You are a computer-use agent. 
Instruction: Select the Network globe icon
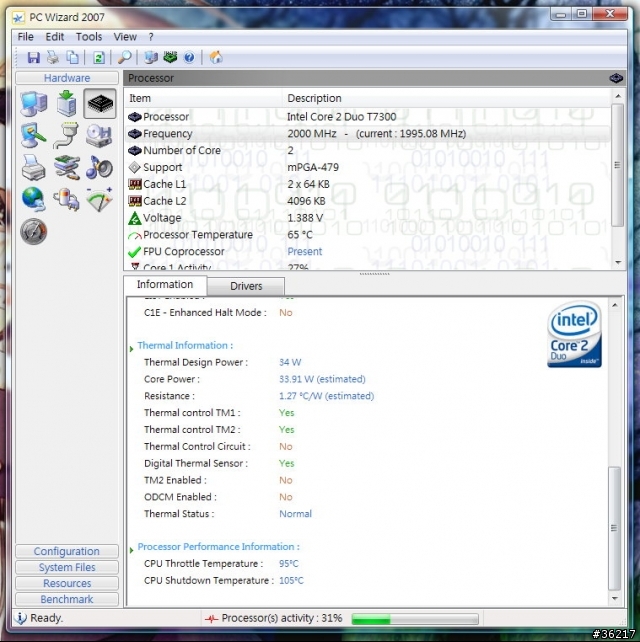click(34, 199)
